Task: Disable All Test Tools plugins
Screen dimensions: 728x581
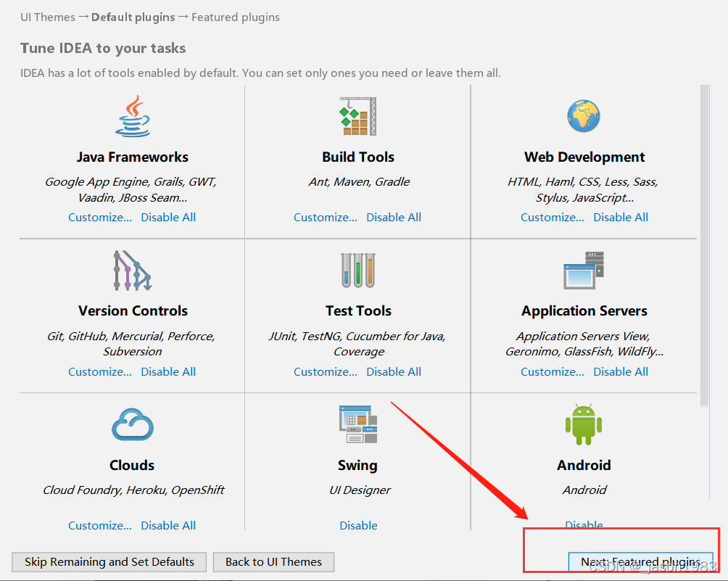Action: [394, 372]
